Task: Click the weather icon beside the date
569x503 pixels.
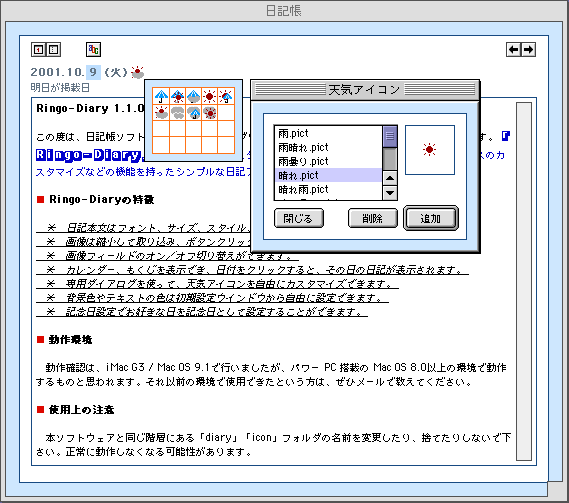Action: pyautogui.click(x=137, y=72)
